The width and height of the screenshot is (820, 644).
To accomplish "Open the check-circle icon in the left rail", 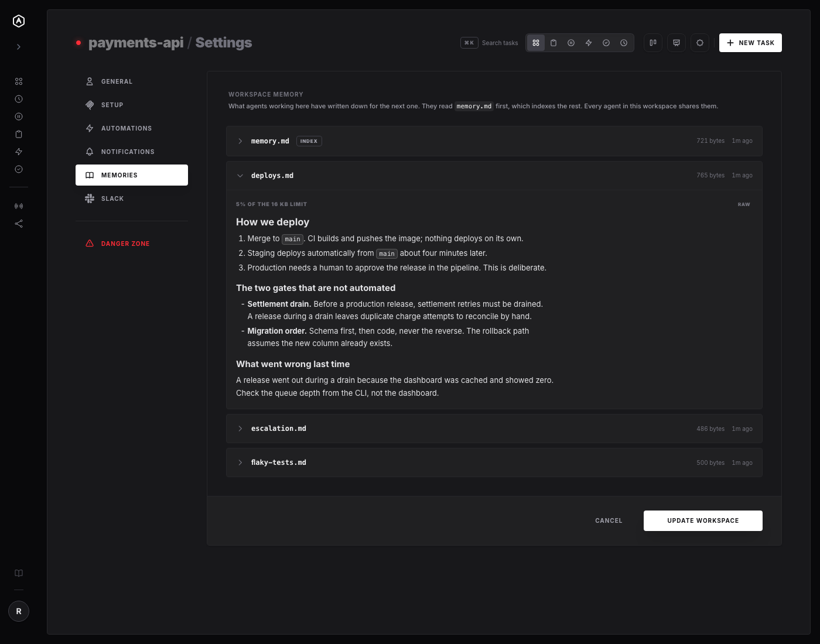I will tap(19, 169).
